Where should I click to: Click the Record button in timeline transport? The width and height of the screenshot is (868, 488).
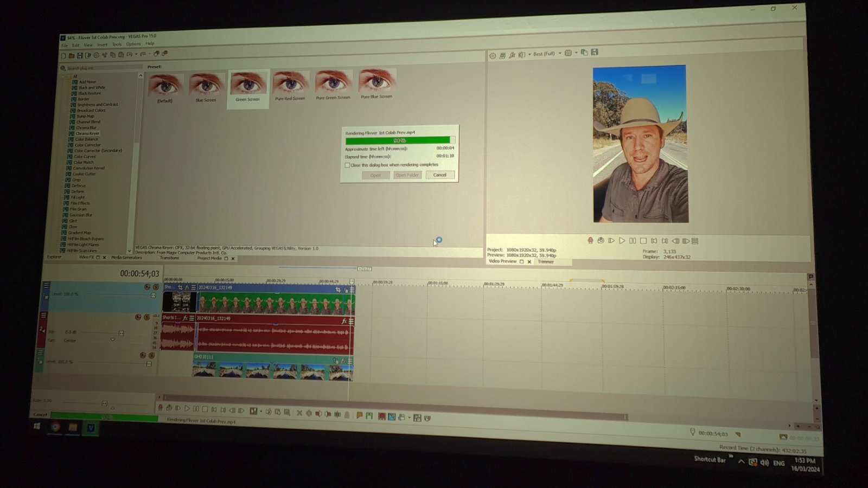tap(160, 408)
